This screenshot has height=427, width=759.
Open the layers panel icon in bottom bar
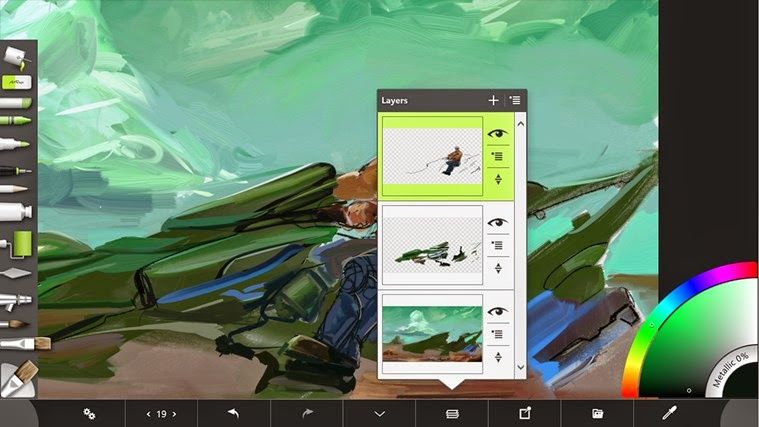click(x=452, y=414)
